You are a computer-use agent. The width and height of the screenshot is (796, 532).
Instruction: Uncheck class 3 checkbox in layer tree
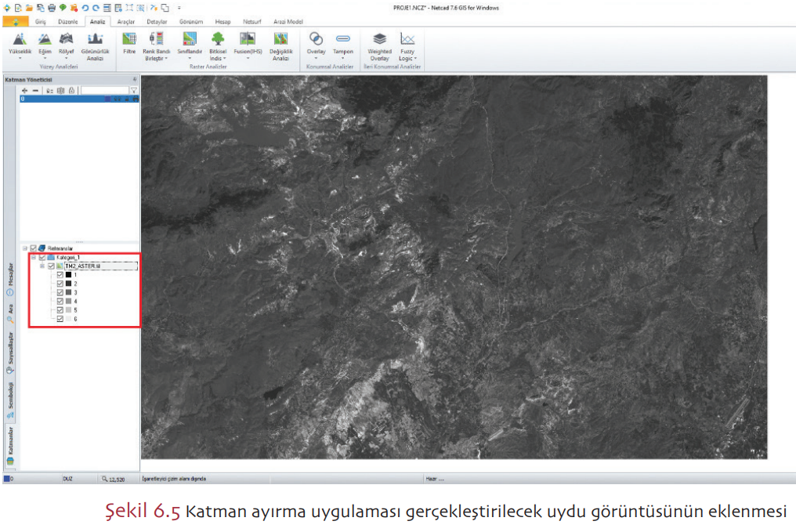60,292
